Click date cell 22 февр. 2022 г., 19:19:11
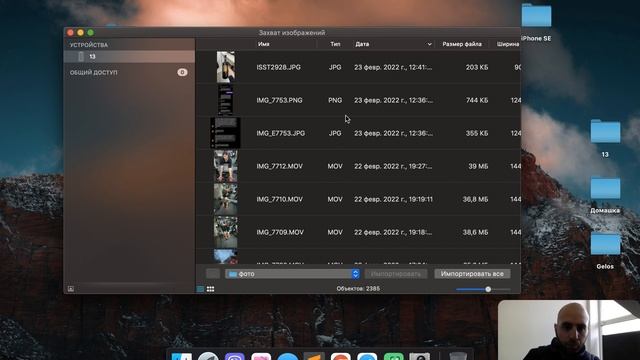Image resolution: width=640 pixels, height=360 pixels. tap(393, 200)
